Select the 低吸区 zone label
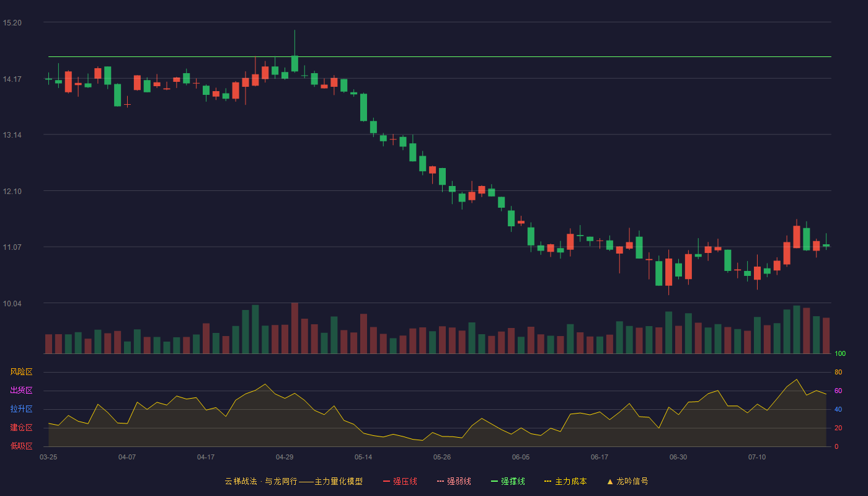This screenshot has height=496, width=868. click(21, 446)
